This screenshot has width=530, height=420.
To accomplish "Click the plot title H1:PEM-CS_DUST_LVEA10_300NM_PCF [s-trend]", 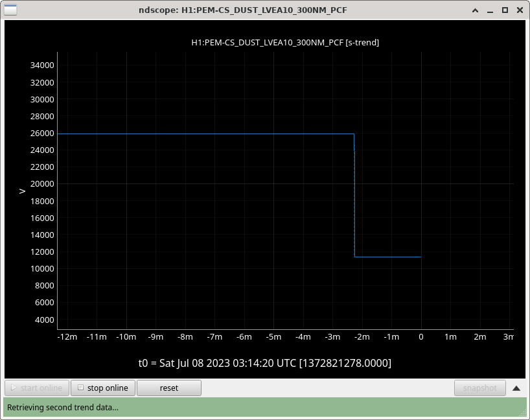I will pos(285,42).
